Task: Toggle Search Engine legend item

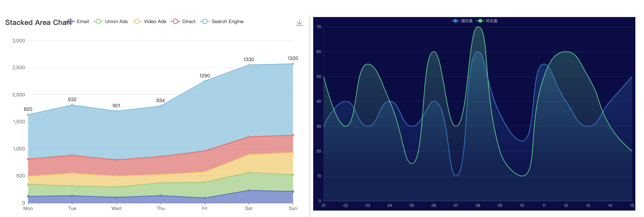Action: pos(222,21)
